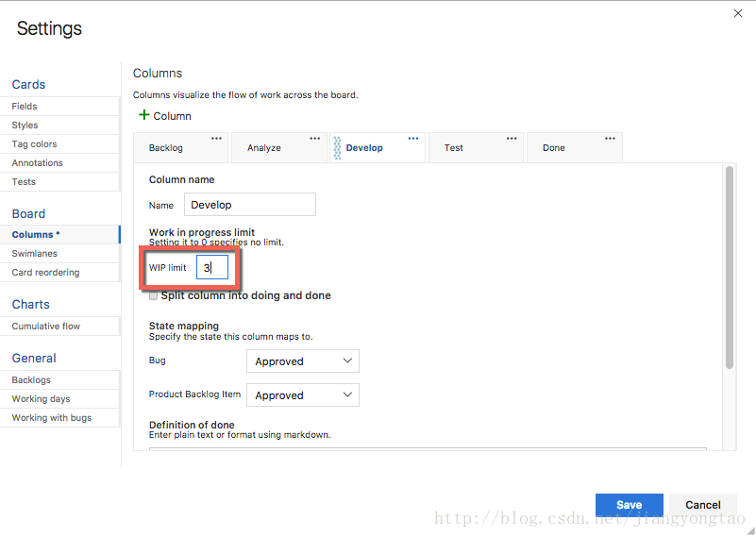The image size is (756, 537).
Task: Click the Name field containing Develop
Action: [250, 205]
